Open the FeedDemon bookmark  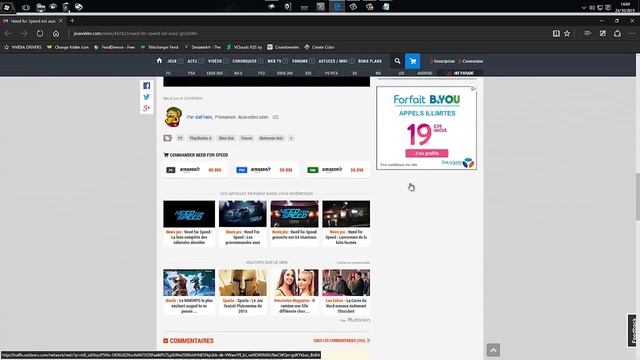[114, 47]
